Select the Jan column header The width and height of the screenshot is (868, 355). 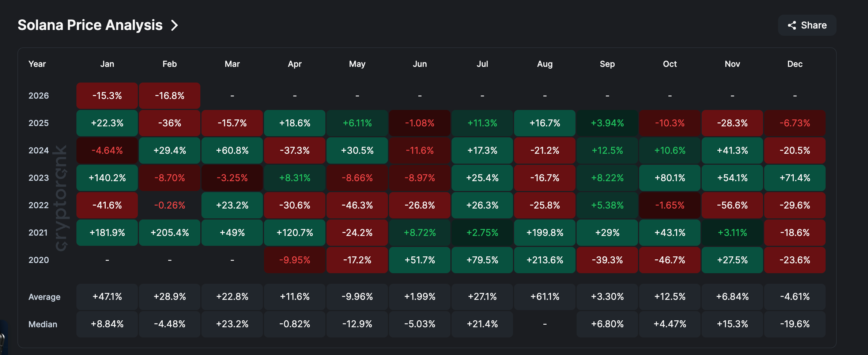tap(107, 64)
